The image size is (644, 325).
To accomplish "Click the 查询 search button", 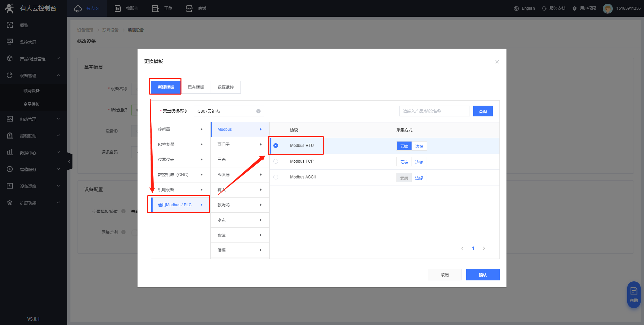I will coord(483,111).
